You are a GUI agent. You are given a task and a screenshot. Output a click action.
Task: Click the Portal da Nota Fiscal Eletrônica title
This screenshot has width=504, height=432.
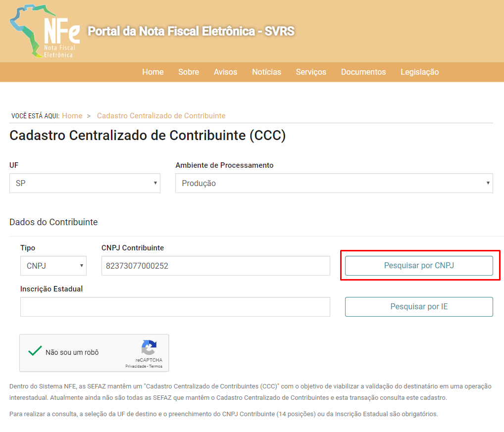[191, 31]
